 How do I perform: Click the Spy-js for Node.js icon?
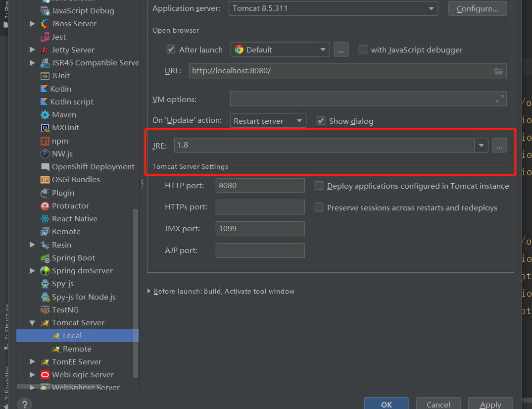(45, 297)
